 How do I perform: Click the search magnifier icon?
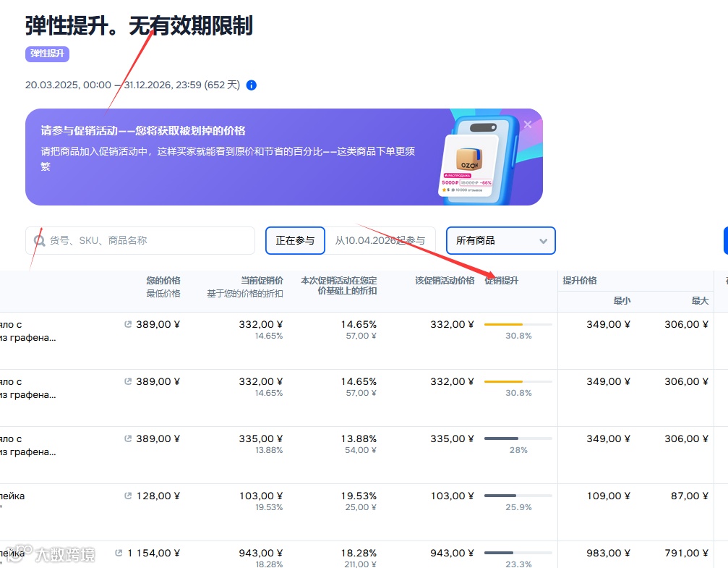point(40,240)
